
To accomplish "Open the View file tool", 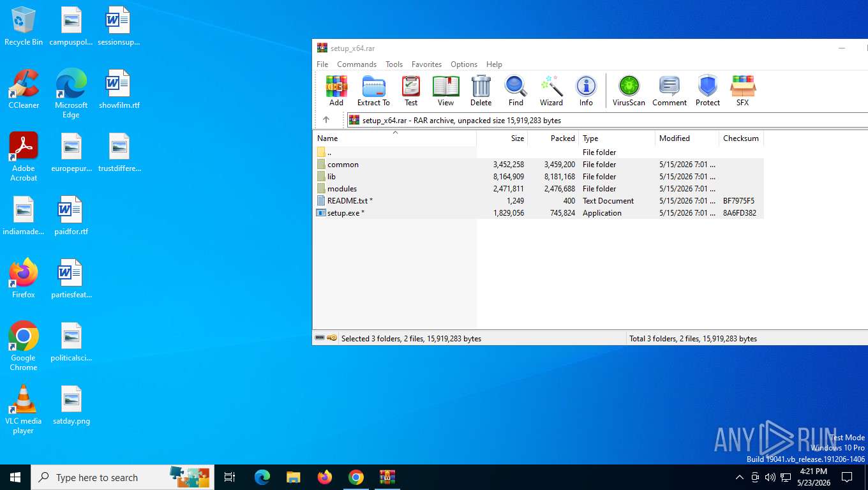I will pos(445,91).
